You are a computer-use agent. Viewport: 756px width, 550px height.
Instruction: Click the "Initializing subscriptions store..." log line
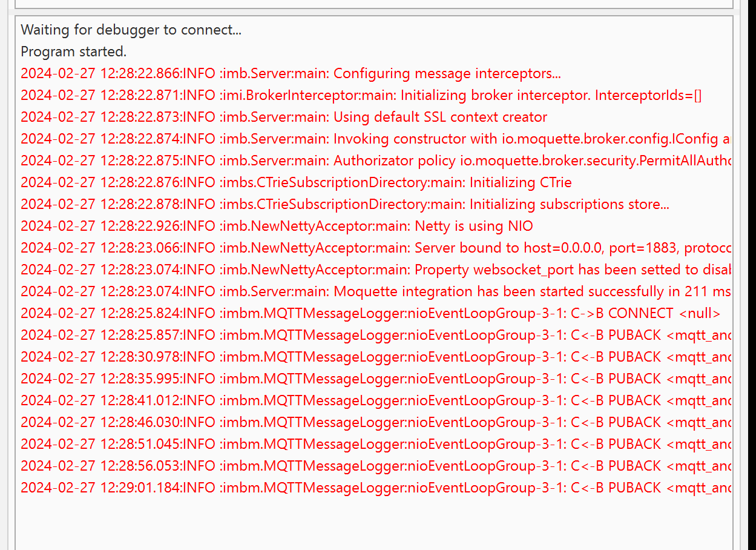point(345,204)
